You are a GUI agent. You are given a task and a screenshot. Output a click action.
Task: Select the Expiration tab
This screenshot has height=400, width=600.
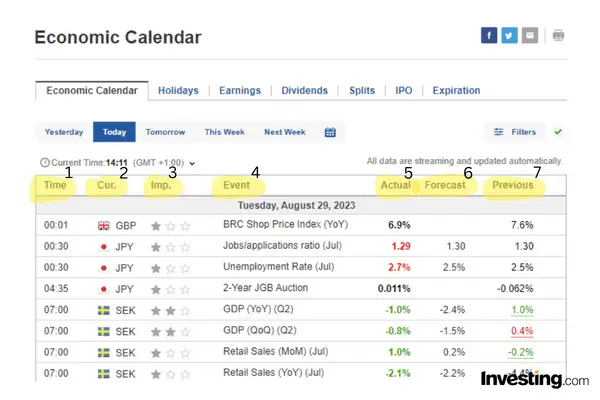pyautogui.click(x=456, y=90)
